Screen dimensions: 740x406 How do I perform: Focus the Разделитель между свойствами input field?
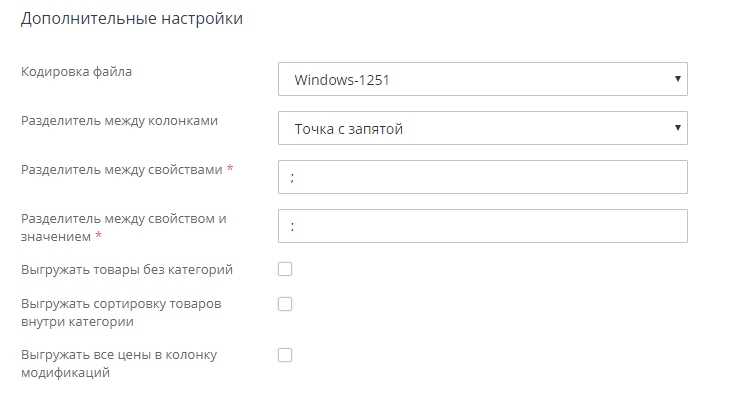[483, 177]
